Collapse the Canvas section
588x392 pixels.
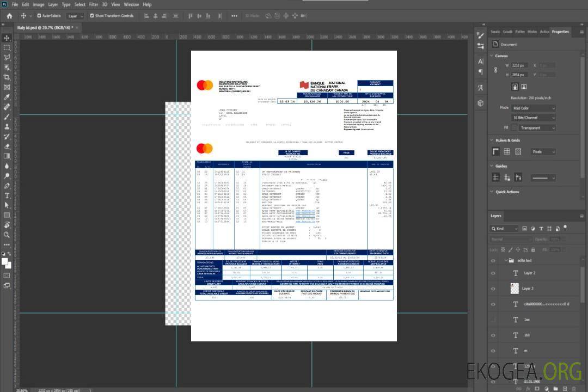point(492,56)
